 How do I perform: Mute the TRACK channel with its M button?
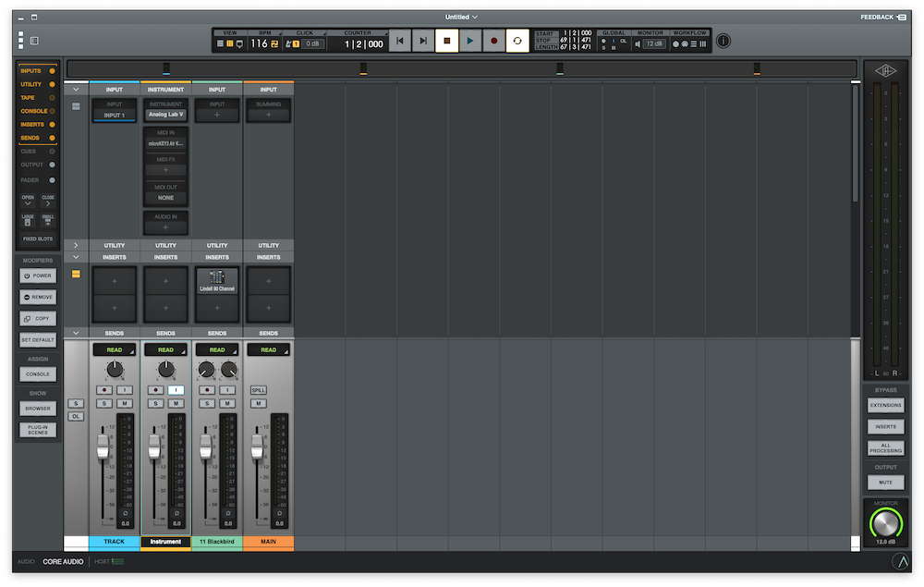pos(124,403)
